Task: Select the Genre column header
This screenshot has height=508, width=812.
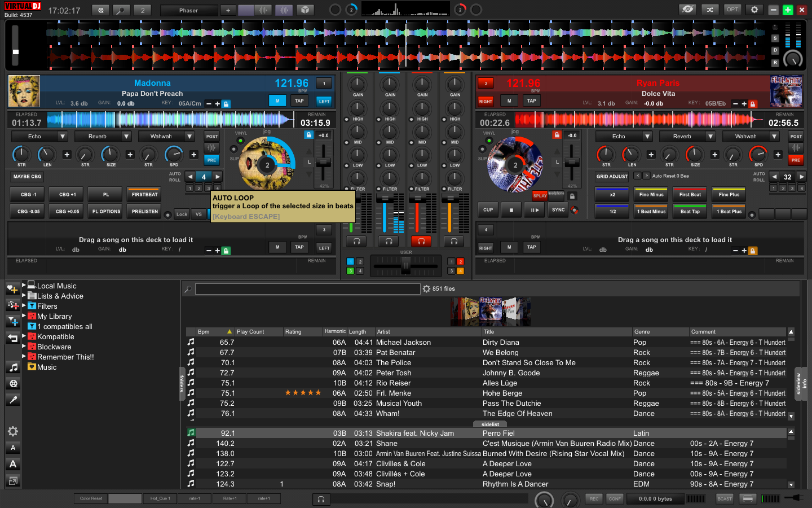Action: click(x=642, y=332)
